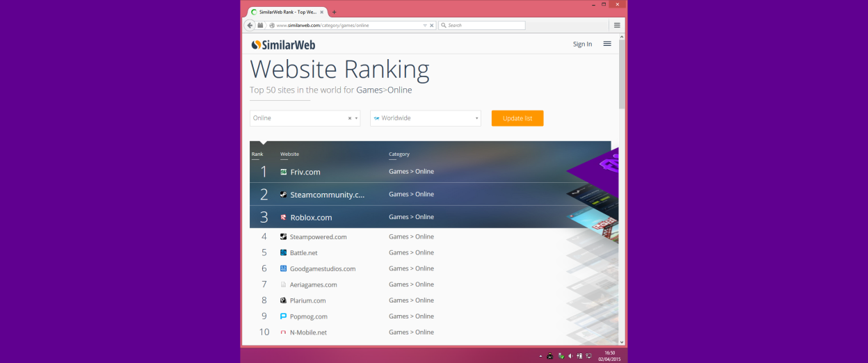868x363 pixels.
Task: Show hidden system tray icons
Action: [x=540, y=356]
